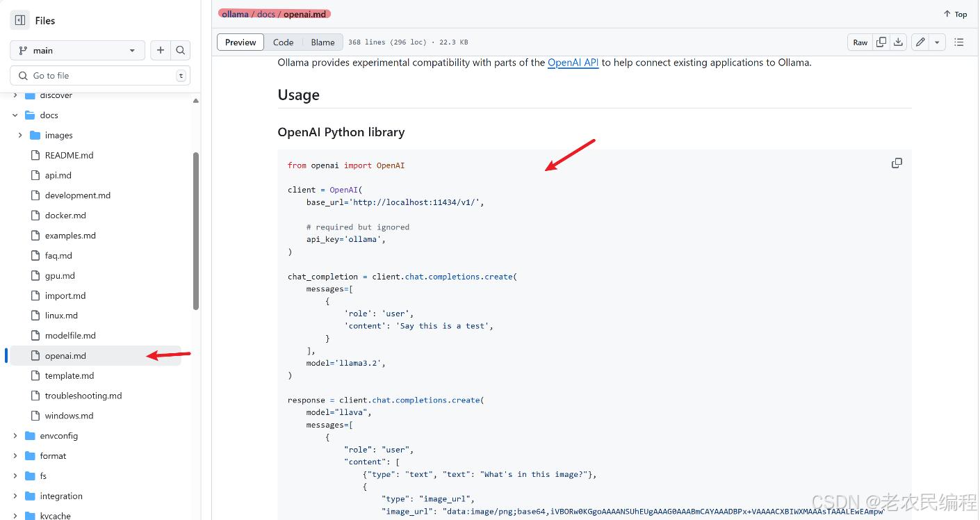The image size is (980, 520).
Task: Open the file outline symbols list
Action: (959, 42)
